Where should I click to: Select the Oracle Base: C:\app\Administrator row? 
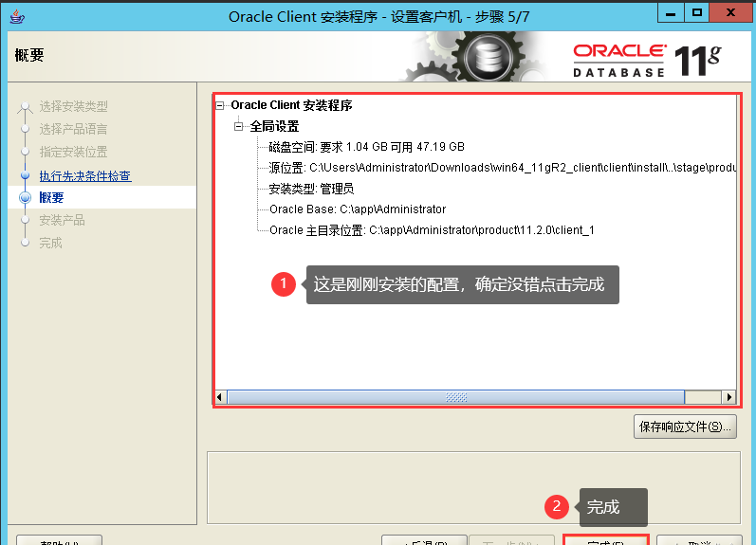[358, 209]
